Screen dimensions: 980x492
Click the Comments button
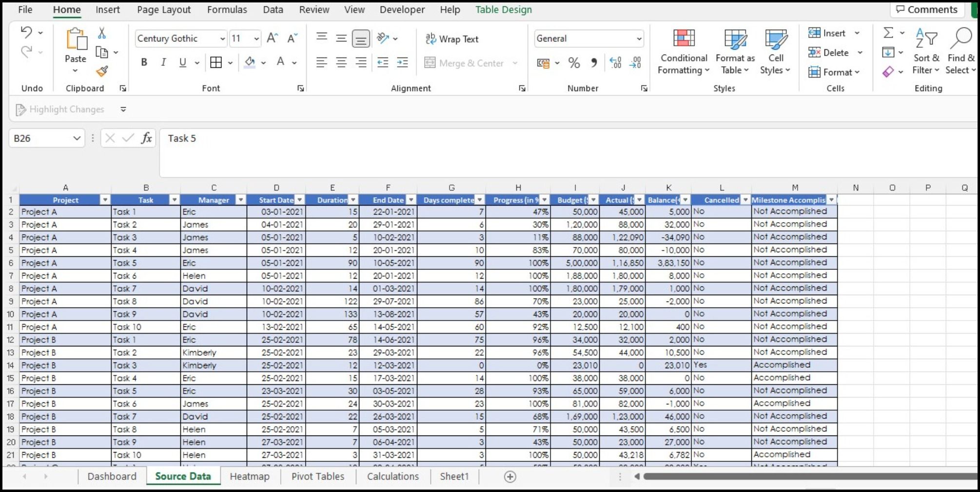927,10
